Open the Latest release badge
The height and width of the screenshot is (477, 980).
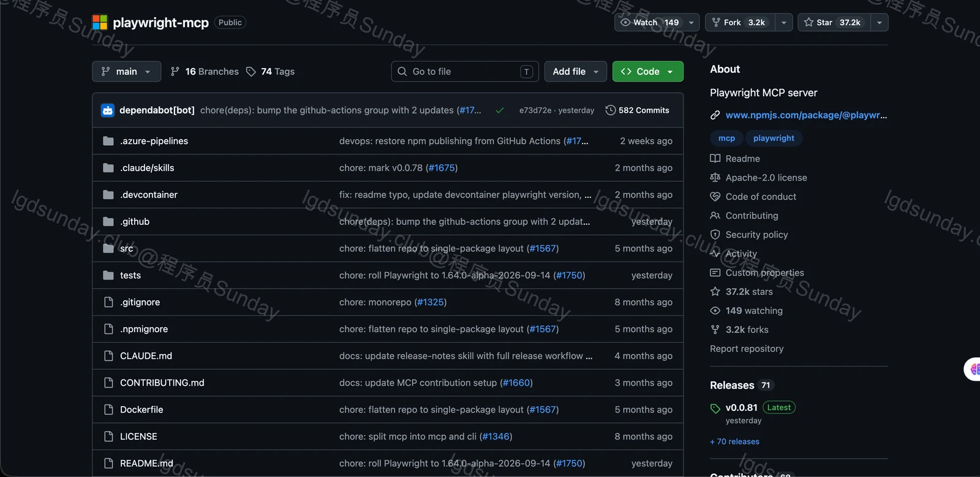(x=779, y=408)
